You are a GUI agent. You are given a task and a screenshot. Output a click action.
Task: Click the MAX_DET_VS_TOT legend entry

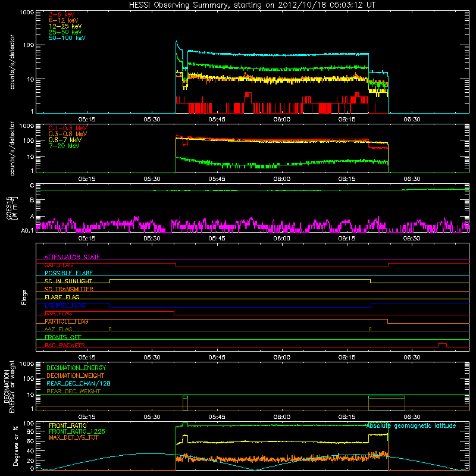[73, 437]
